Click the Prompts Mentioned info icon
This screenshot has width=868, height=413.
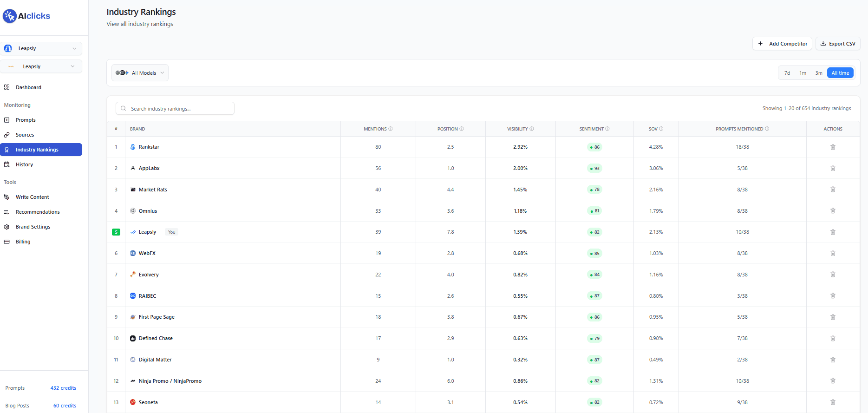point(767,129)
